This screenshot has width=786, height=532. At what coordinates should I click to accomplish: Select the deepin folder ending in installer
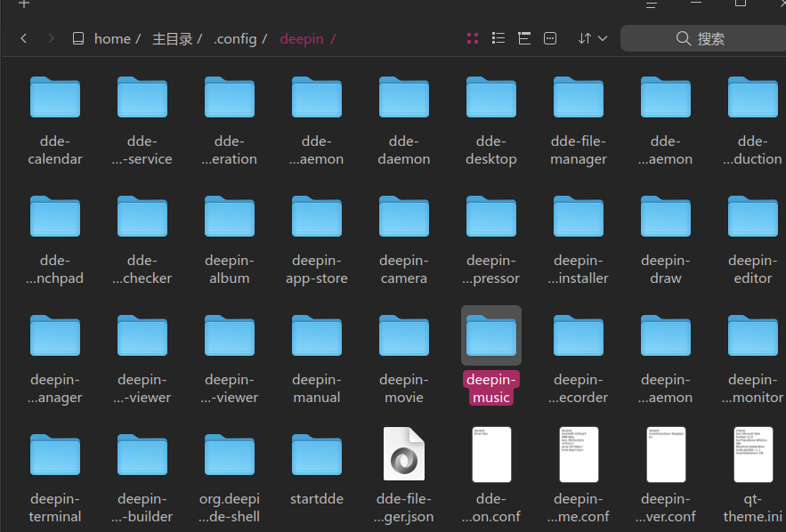[579, 240]
